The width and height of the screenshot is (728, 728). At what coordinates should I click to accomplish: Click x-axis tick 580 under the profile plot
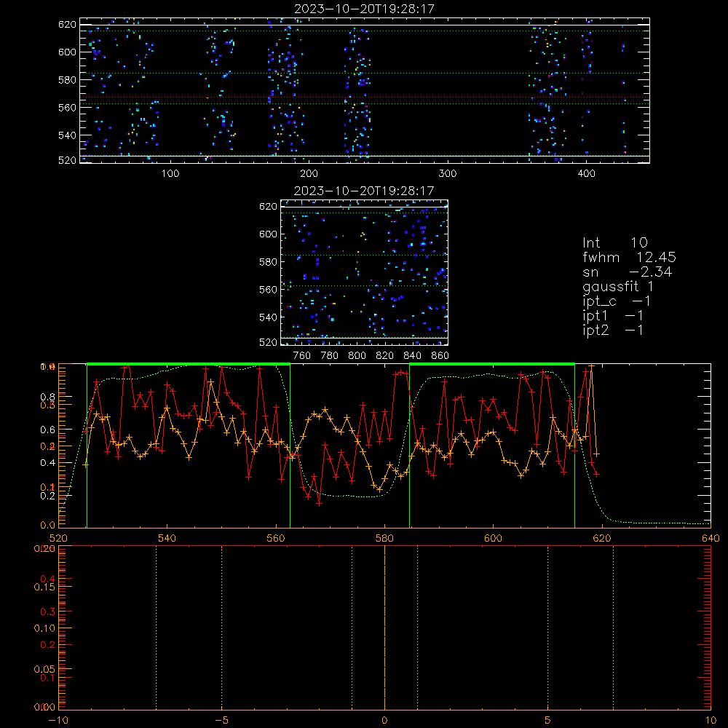pos(384,538)
